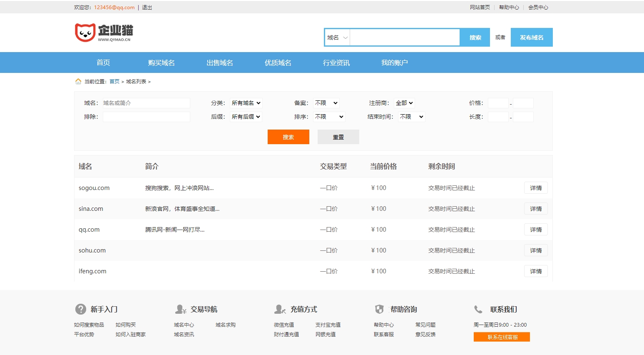This screenshot has height=355, width=644.
Task: Open 如何购买 footer link
Action: tap(126, 325)
